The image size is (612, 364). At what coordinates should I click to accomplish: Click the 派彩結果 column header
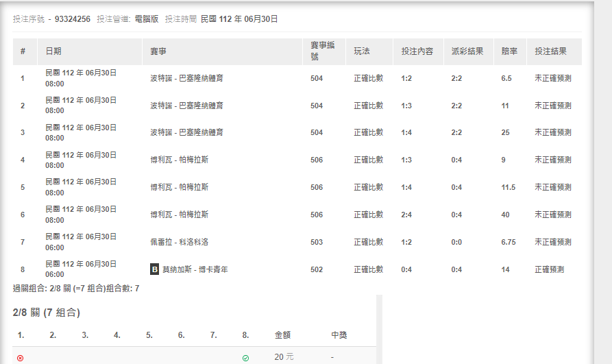tap(467, 51)
